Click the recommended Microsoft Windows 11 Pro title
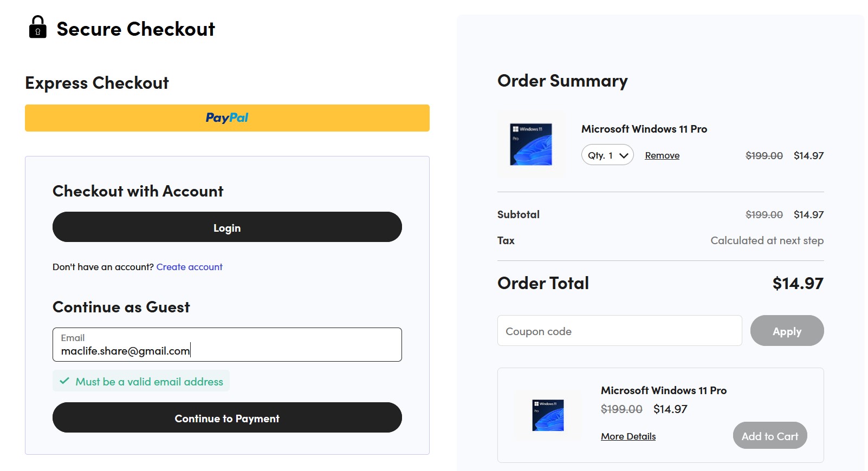The width and height of the screenshot is (868, 471). coord(663,390)
